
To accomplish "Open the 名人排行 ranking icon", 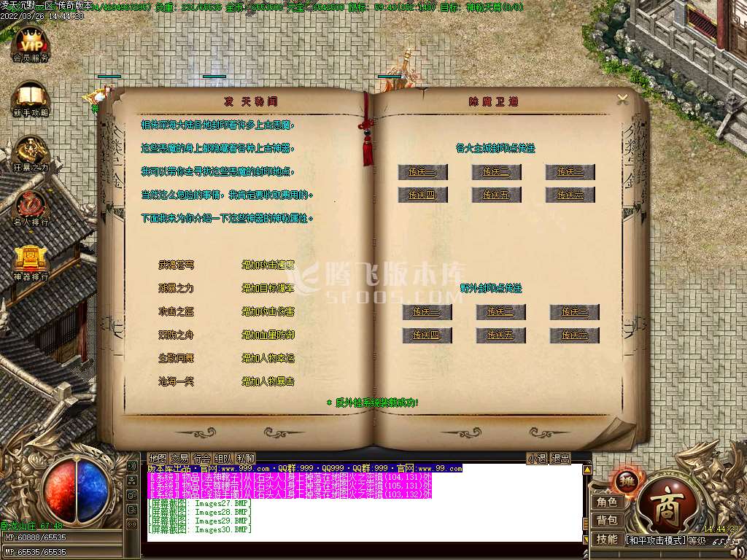I will (31, 209).
